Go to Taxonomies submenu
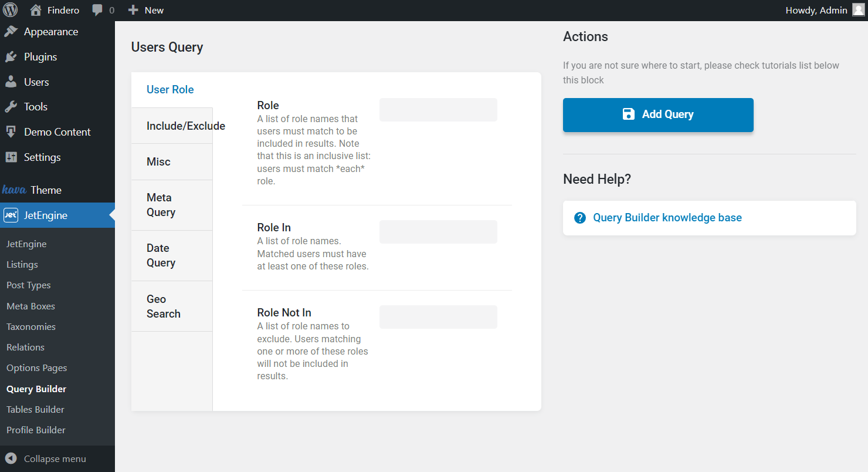This screenshot has width=868, height=472. tap(31, 327)
